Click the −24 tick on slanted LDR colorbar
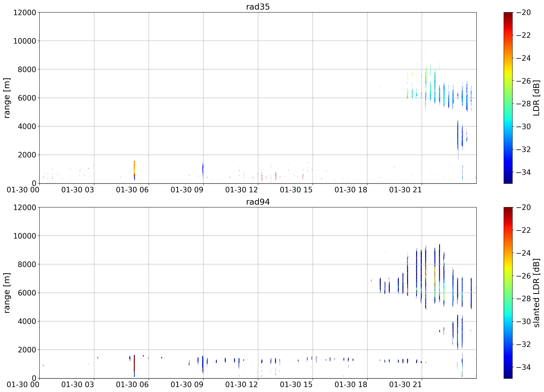 click(x=523, y=253)
